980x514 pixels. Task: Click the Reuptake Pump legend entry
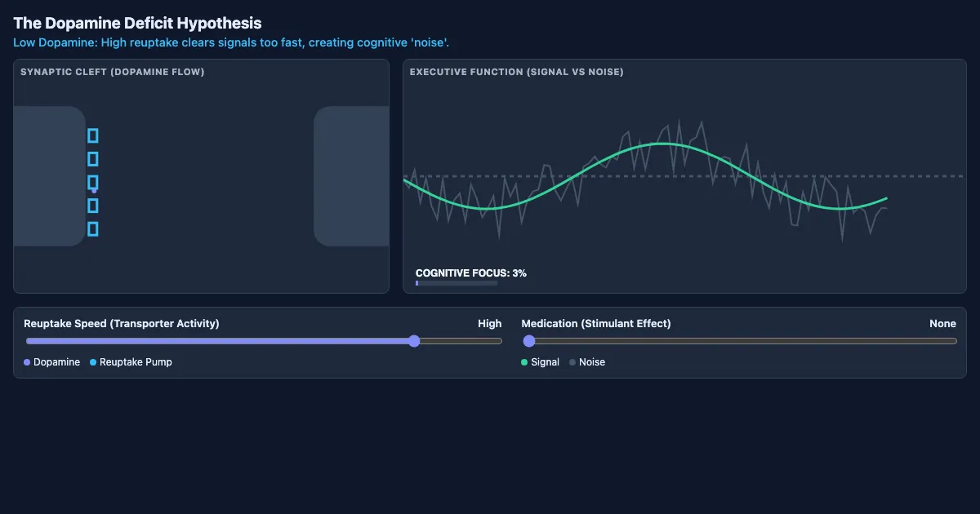click(131, 362)
